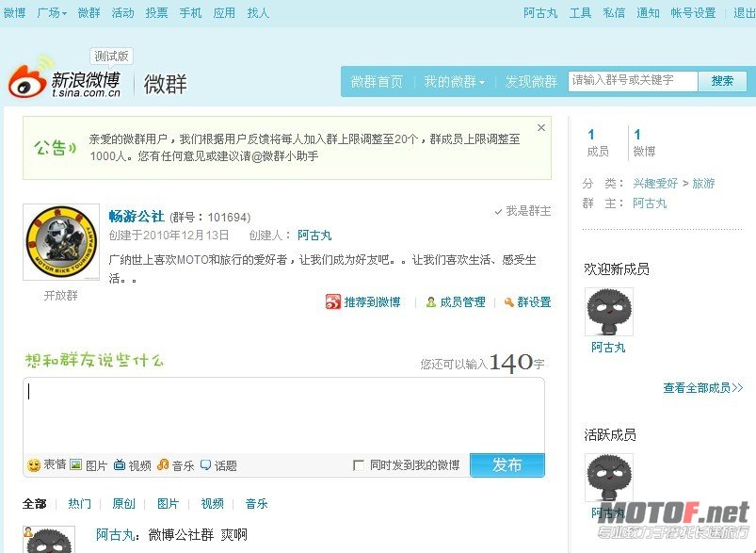
Task: Select the 音乐 feed filter tab
Action: click(x=256, y=504)
